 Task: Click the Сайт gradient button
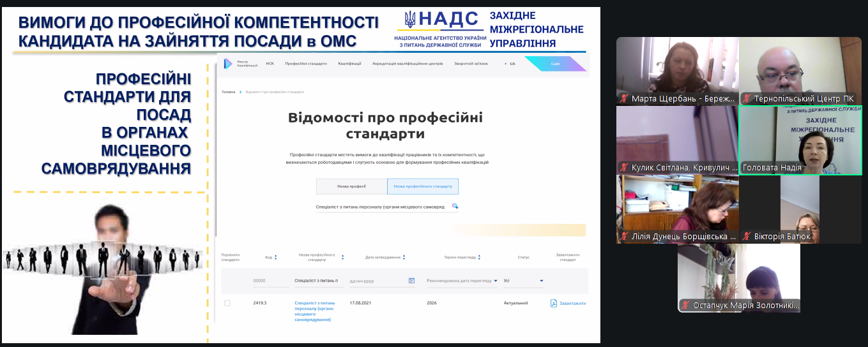coord(554,64)
